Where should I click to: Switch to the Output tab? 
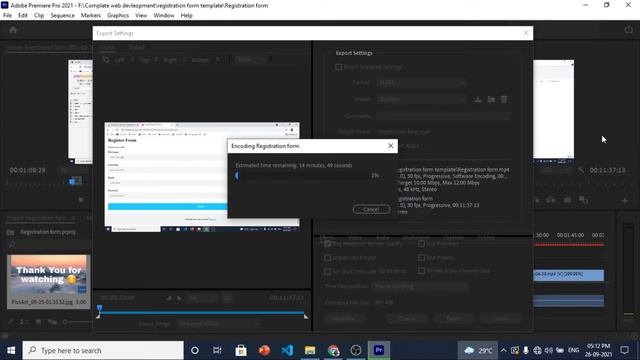pos(137,47)
